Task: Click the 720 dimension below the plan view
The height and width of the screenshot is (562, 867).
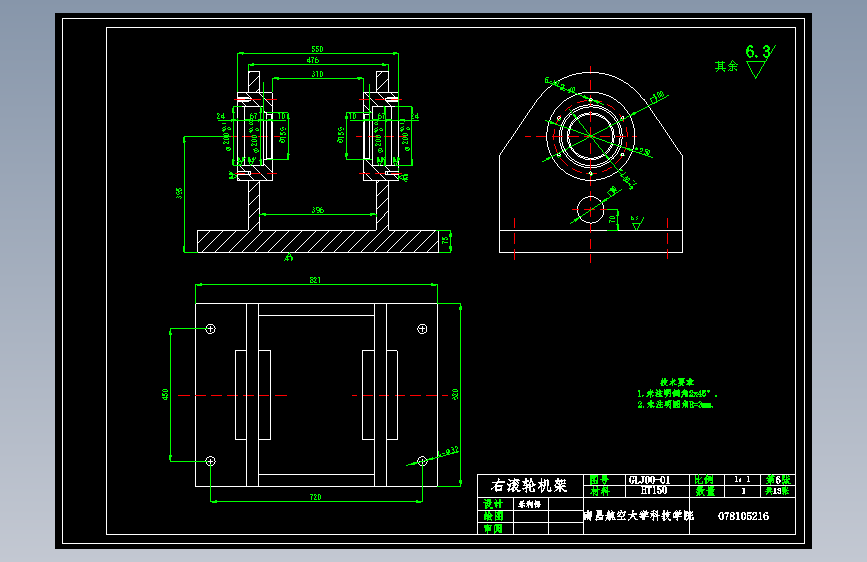Action: 315,497
